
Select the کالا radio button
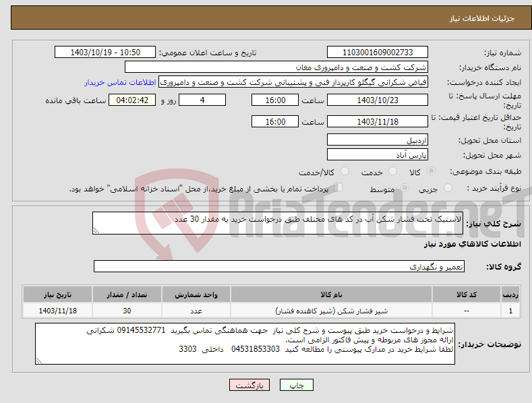(x=431, y=171)
